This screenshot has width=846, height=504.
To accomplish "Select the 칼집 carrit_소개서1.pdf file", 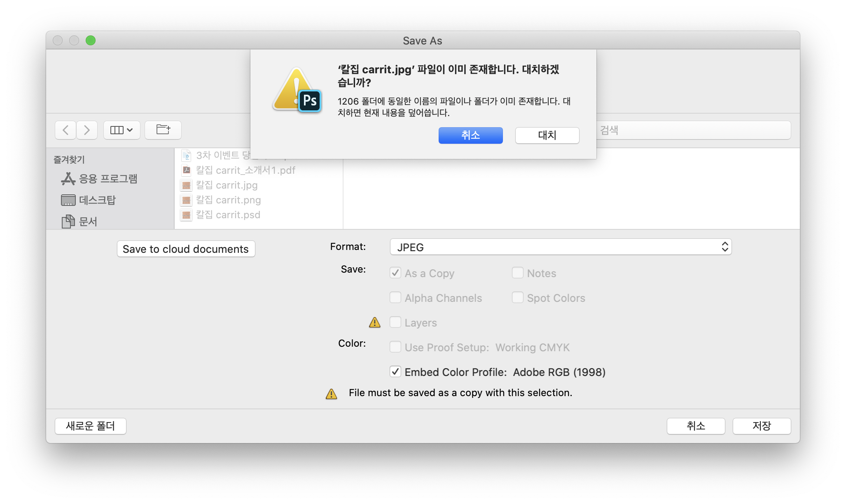I will [x=245, y=170].
